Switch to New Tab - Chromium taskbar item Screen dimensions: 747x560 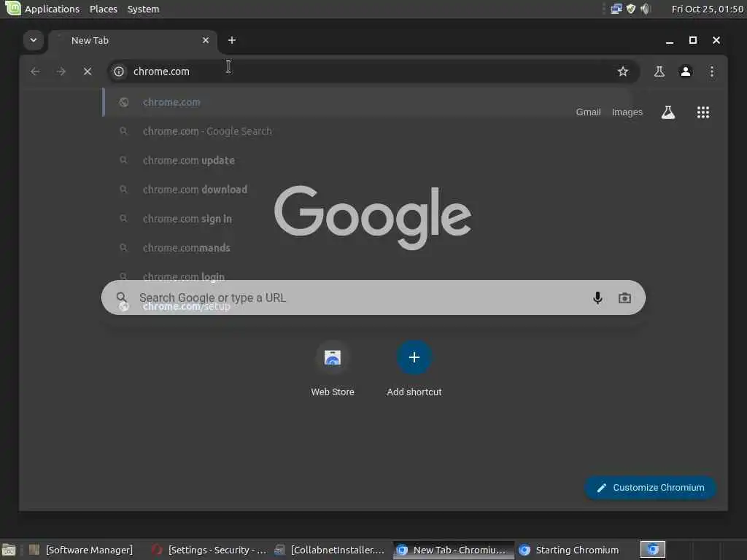454,550
